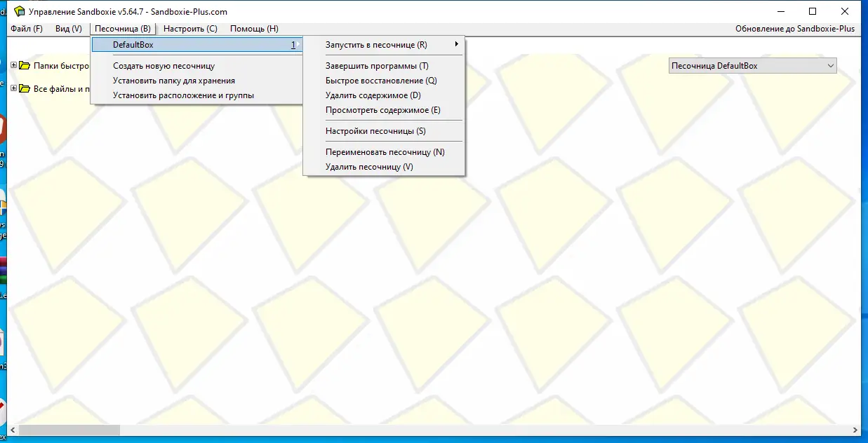Click the horizontal scrollbar thumb
Screen dimensions: 868x443
pyautogui.click(x=69, y=430)
